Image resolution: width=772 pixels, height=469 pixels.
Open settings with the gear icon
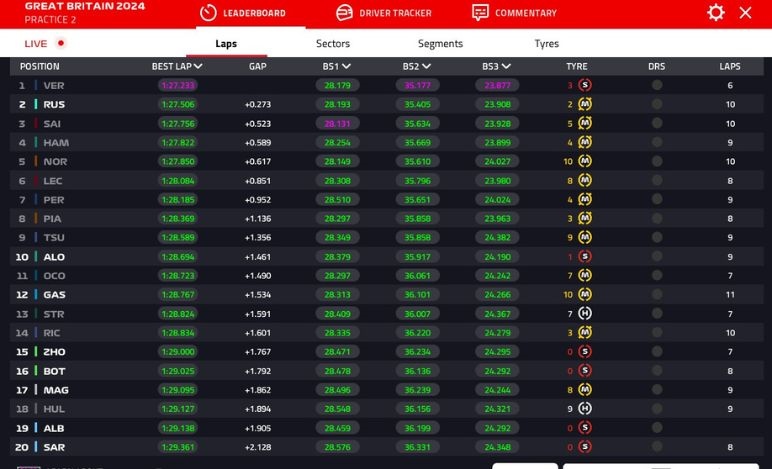[715, 13]
